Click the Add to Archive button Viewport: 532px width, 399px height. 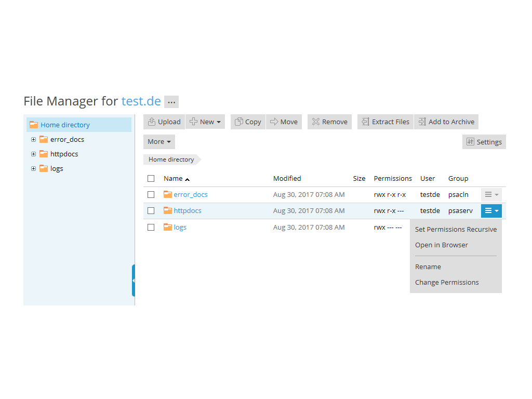pyautogui.click(x=446, y=122)
